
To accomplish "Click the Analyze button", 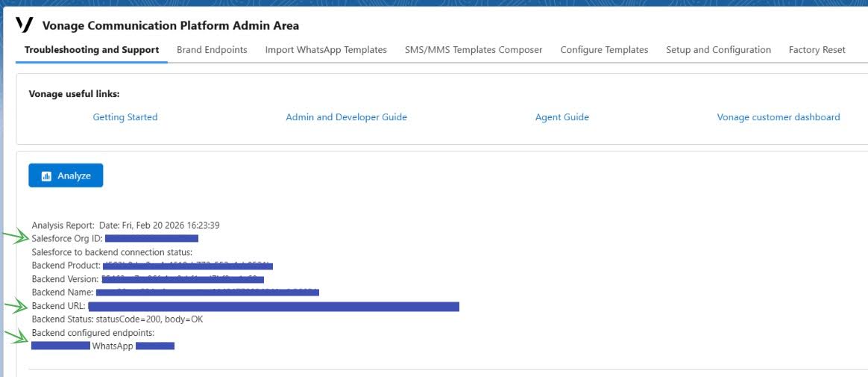I will [66, 175].
